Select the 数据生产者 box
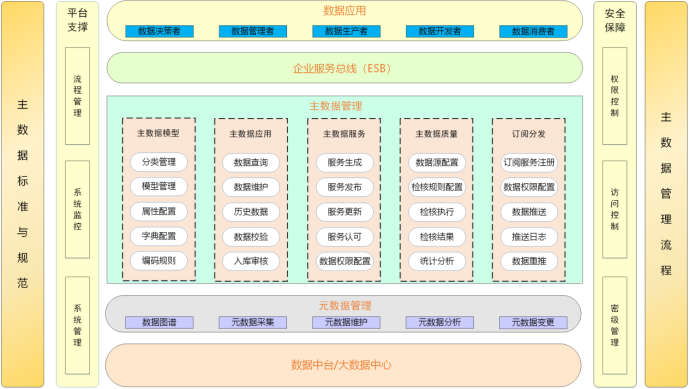The height and width of the screenshot is (389, 690). [346, 31]
